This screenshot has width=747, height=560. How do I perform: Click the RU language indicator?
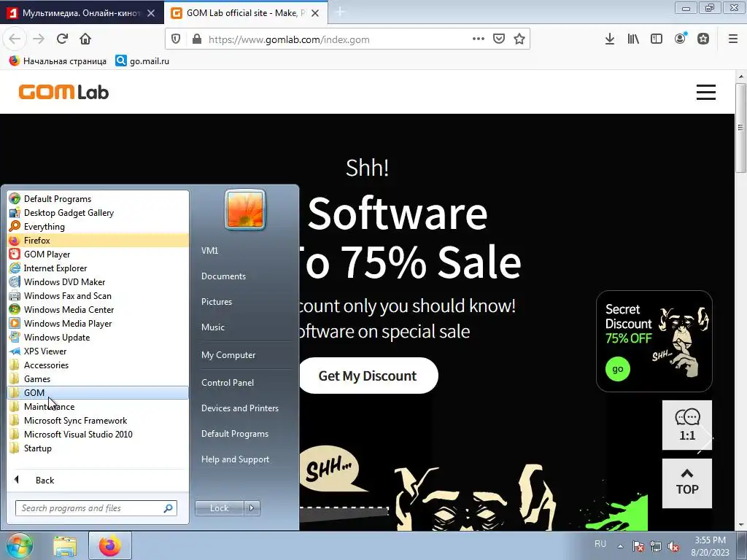600,543
